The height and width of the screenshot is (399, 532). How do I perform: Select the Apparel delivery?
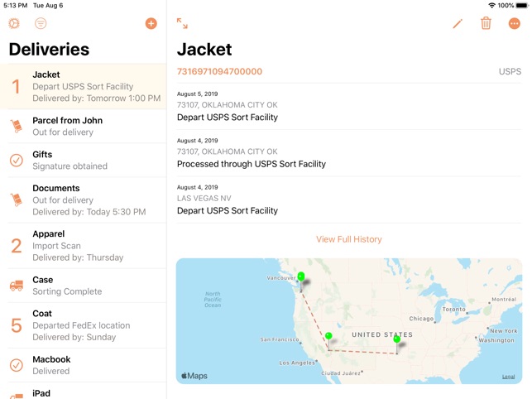click(84, 246)
